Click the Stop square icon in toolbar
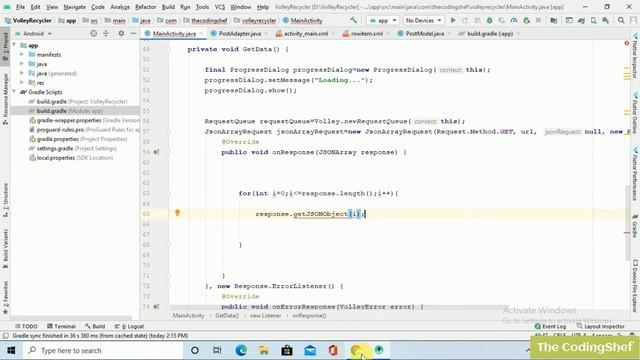 [x=538, y=20]
